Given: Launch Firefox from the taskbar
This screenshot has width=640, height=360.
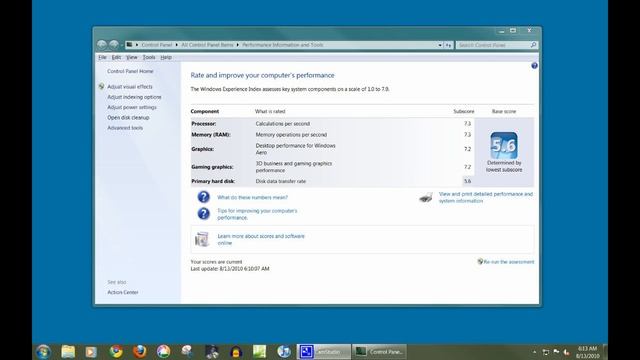Looking at the screenshot, I should (140, 351).
